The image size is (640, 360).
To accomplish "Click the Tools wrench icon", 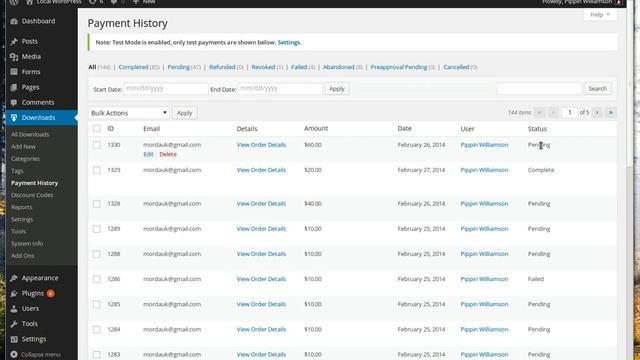I will (14, 324).
